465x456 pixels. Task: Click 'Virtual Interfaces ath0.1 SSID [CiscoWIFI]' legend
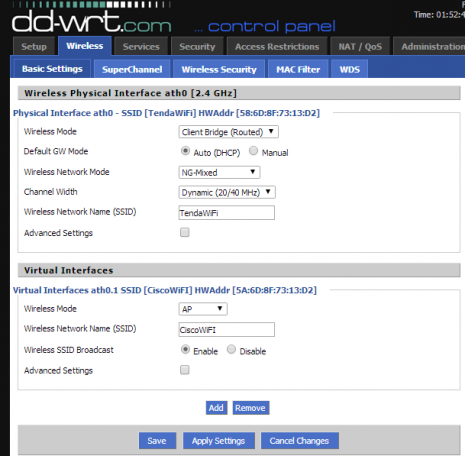click(165, 290)
